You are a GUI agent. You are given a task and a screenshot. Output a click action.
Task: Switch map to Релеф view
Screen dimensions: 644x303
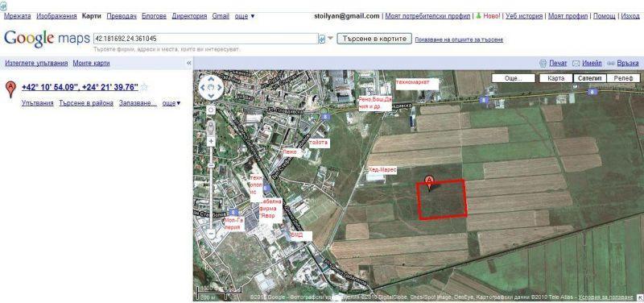[x=623, y=78]
